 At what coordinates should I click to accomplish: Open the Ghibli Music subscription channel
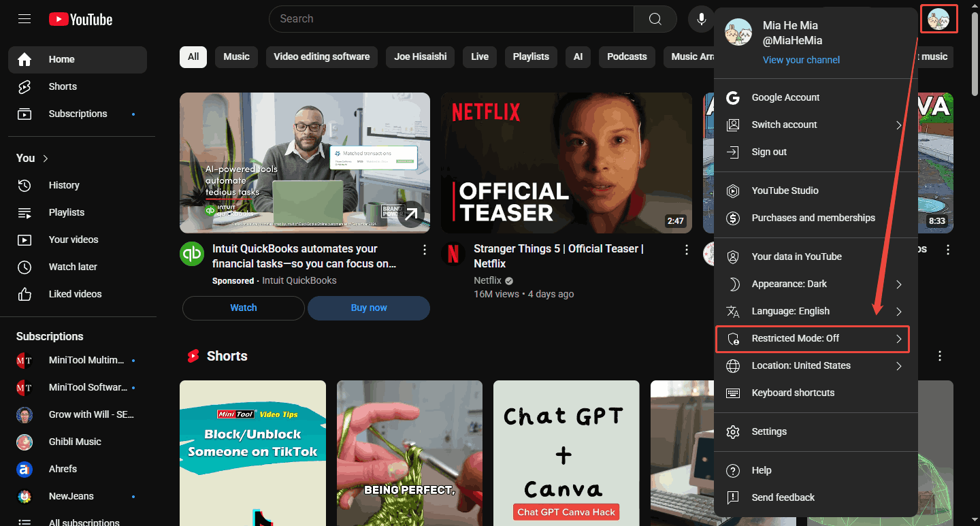click(78, 442)
